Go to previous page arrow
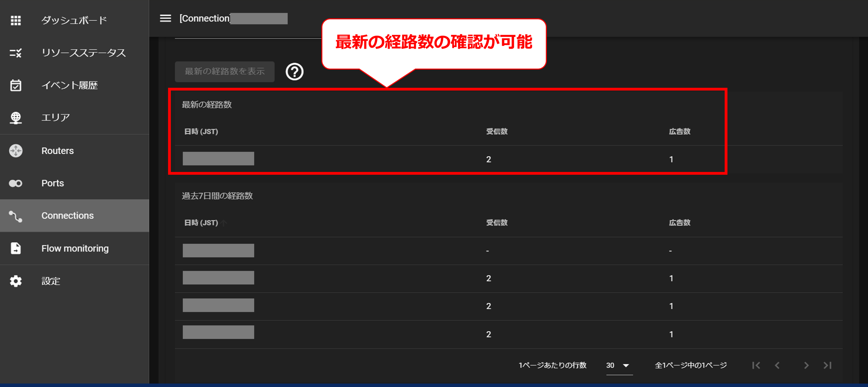The image size is (868, 387). (777, 365)
